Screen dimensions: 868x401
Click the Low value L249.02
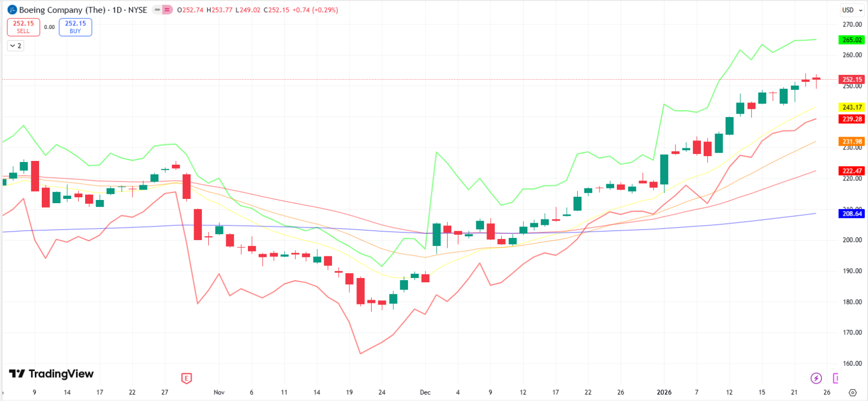(248, 10)
